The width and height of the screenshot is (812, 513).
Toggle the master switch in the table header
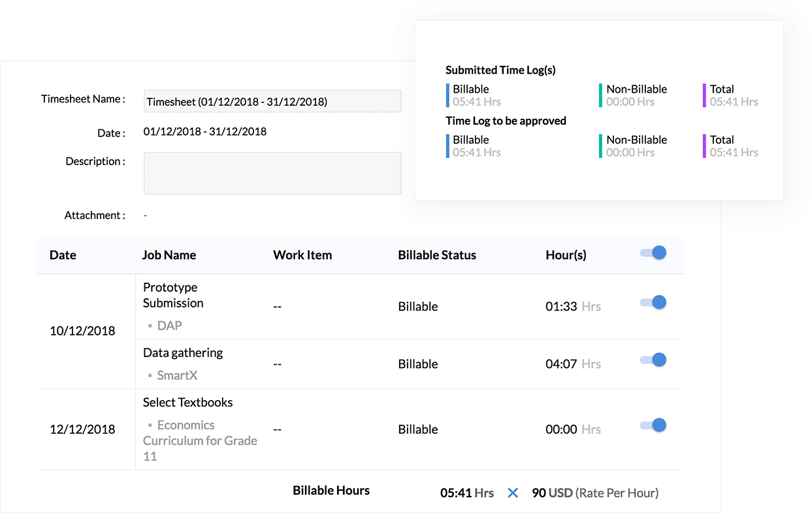[x=653, y=253]
